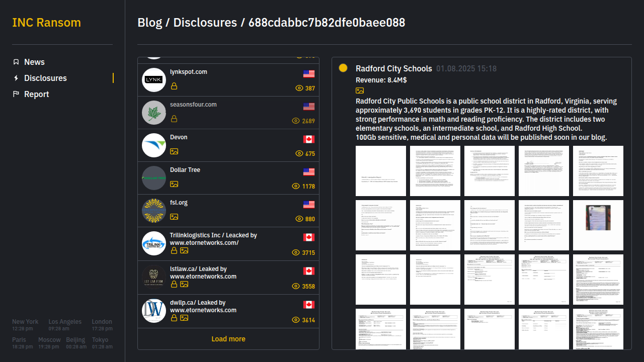Click the leaf logo for seasonsfour.com
The height and width of the screenshot is (362, 644).
pos(154,113)
